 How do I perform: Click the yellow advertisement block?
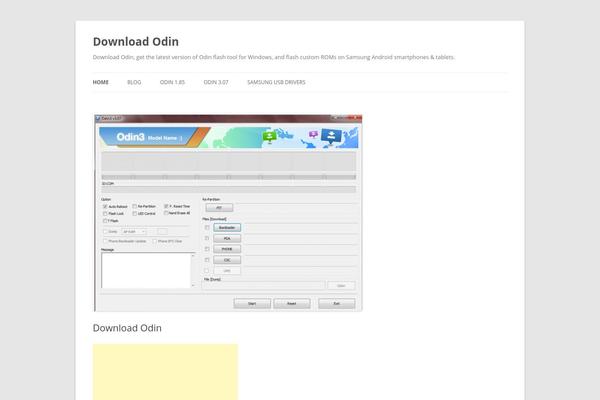point(165,372)
